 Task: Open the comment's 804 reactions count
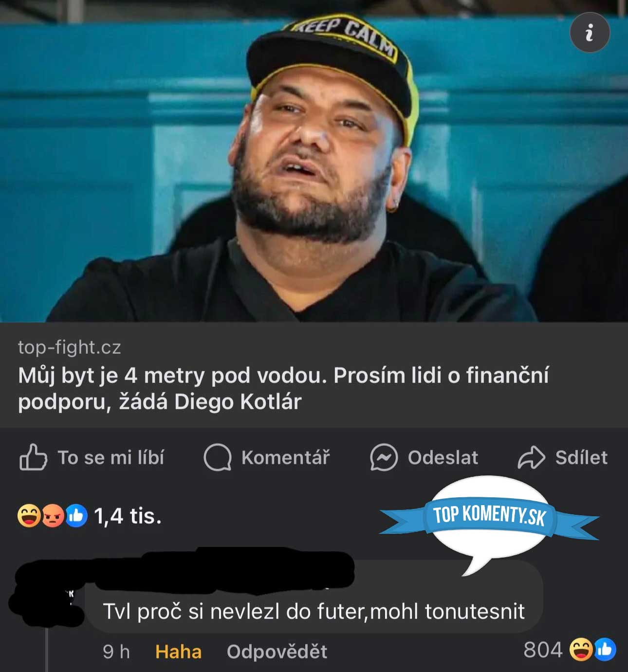[543, 650]
